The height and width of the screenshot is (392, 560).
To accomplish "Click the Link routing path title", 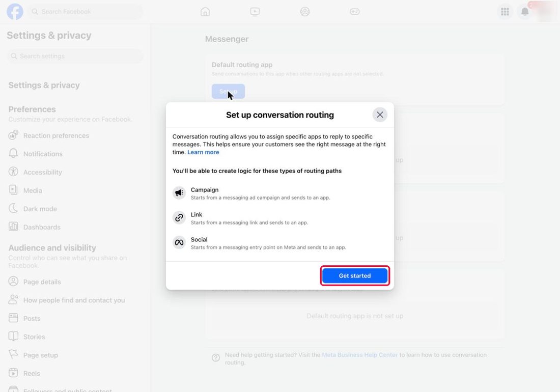I will coord(197,214).
